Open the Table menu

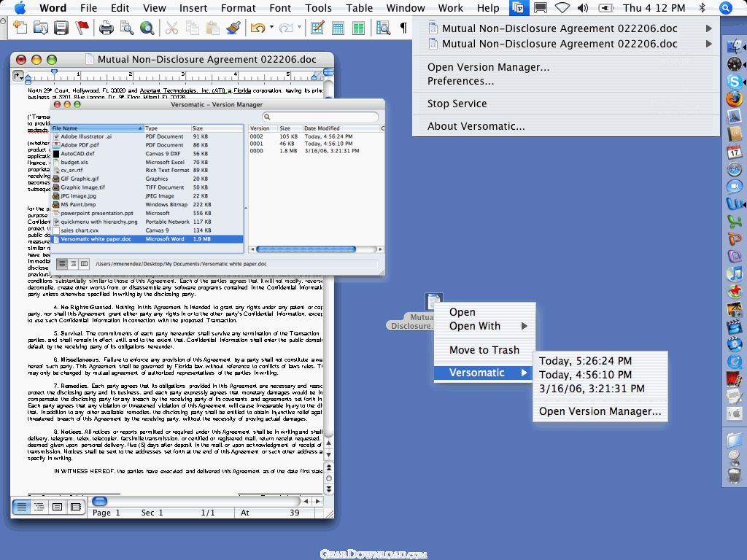coord(359,7)
